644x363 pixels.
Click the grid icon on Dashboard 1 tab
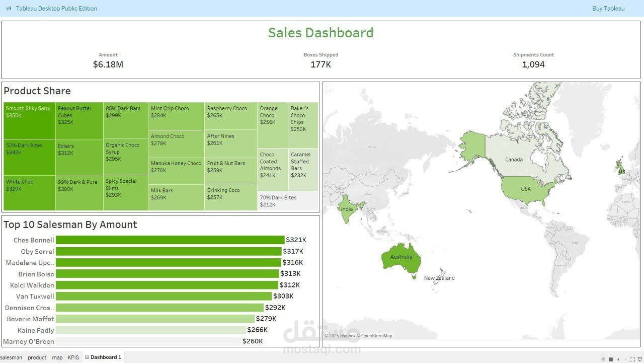point(87,357)
